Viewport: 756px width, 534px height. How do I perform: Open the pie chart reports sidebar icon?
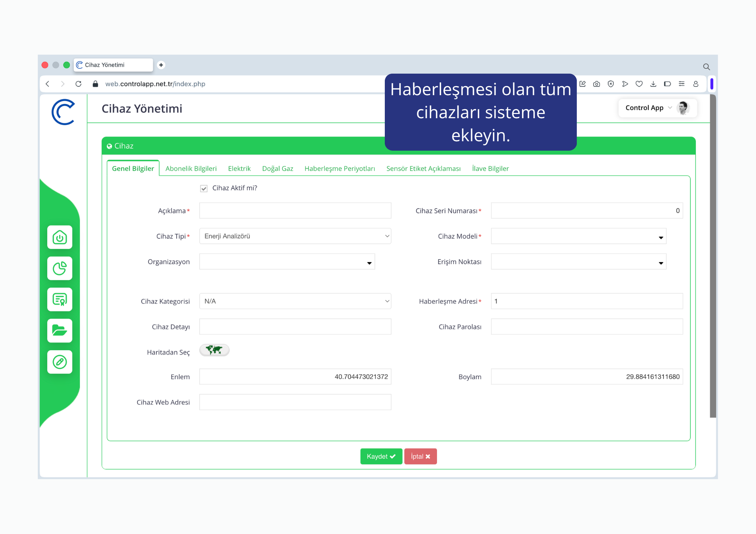click(60, 269)
